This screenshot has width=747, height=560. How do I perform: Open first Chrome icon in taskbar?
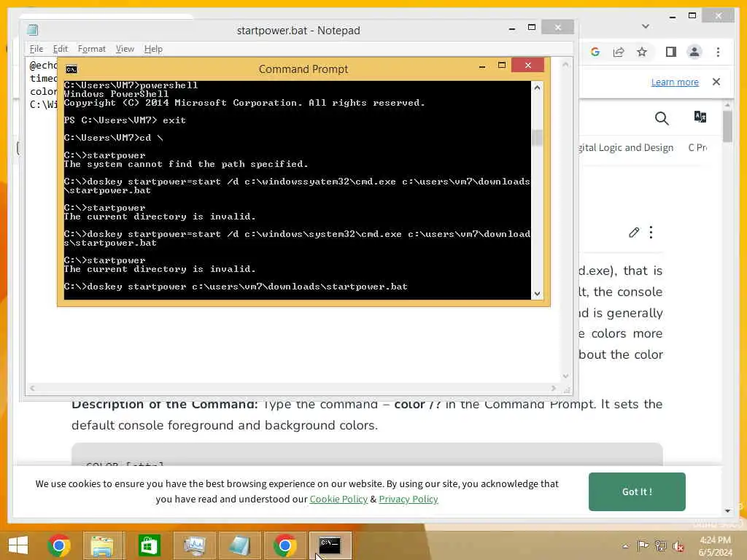tap(59, 545)
